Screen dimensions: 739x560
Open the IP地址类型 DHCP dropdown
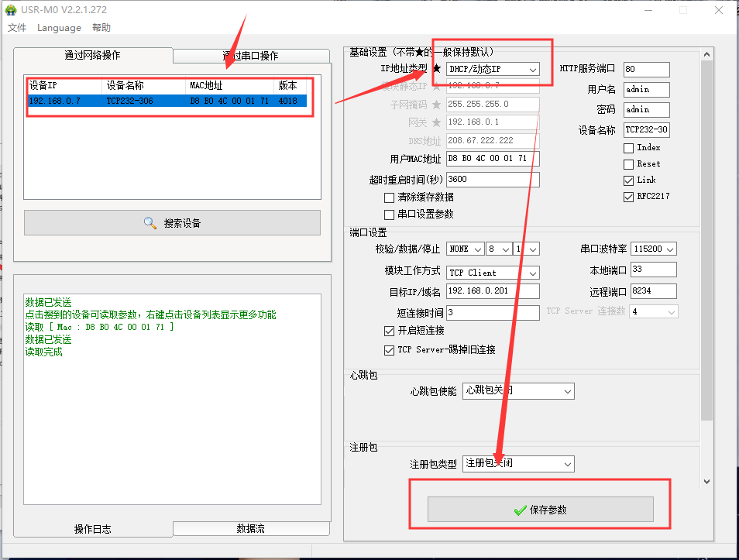point(493,69)
